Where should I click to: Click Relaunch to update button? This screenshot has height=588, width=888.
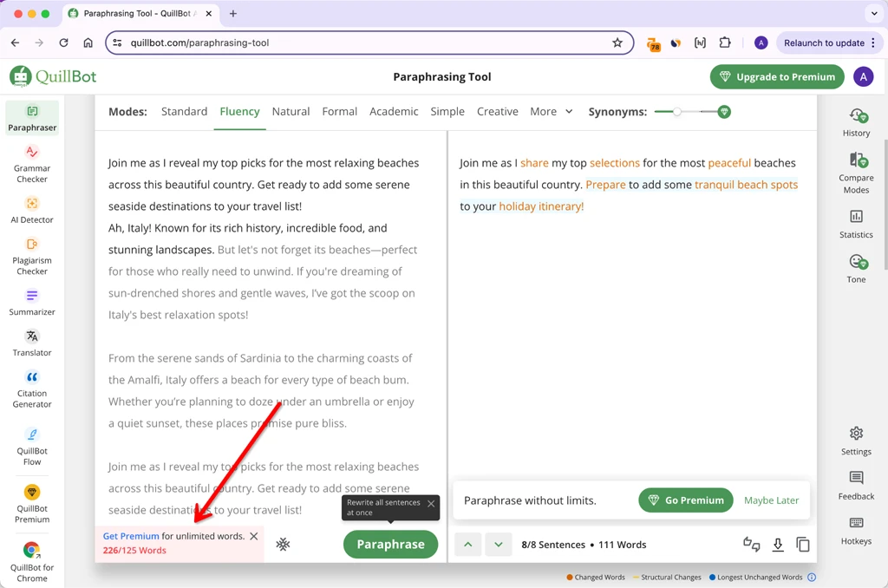pos(824,42)
